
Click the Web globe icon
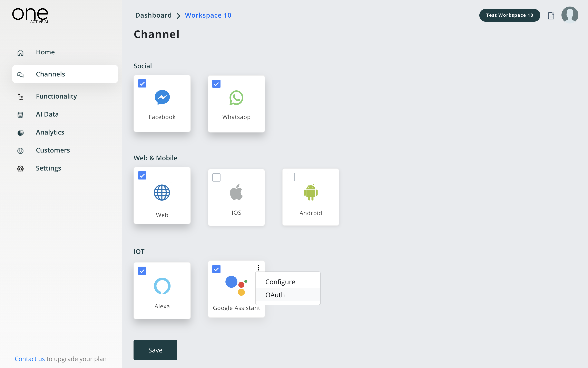click(162, 193)
